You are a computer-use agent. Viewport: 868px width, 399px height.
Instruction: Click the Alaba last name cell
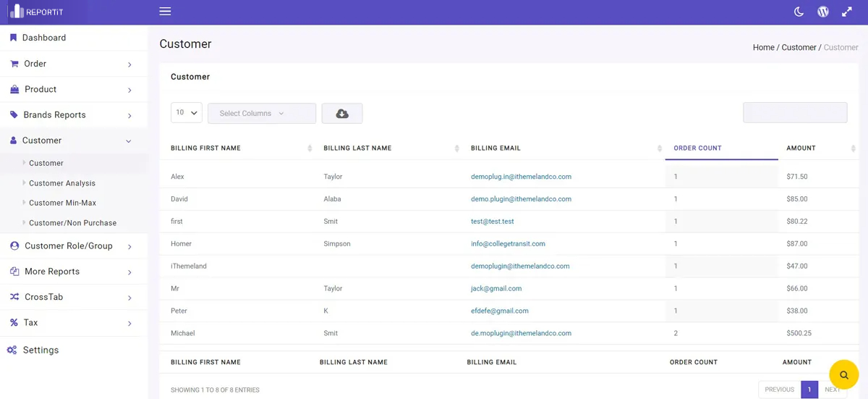332,199
